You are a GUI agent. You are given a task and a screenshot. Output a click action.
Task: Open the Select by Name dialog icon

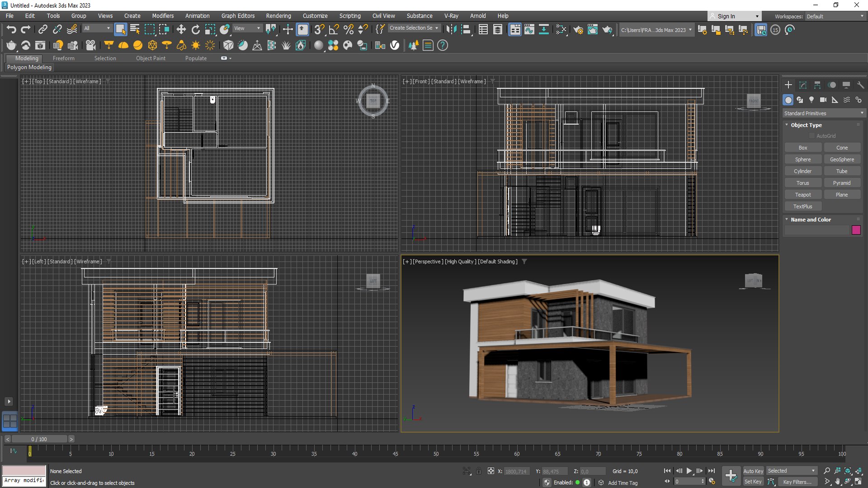[135, 30]
